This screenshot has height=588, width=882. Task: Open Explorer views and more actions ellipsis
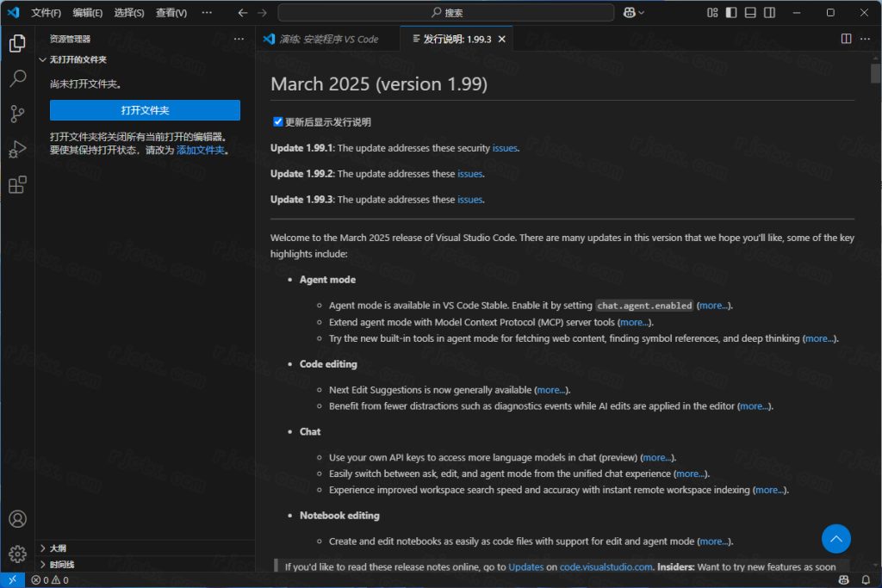click(239, 39)
